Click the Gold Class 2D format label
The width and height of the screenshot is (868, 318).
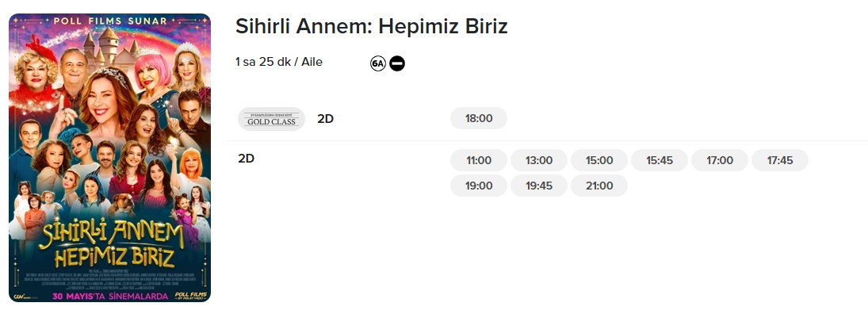click(326, 119)
